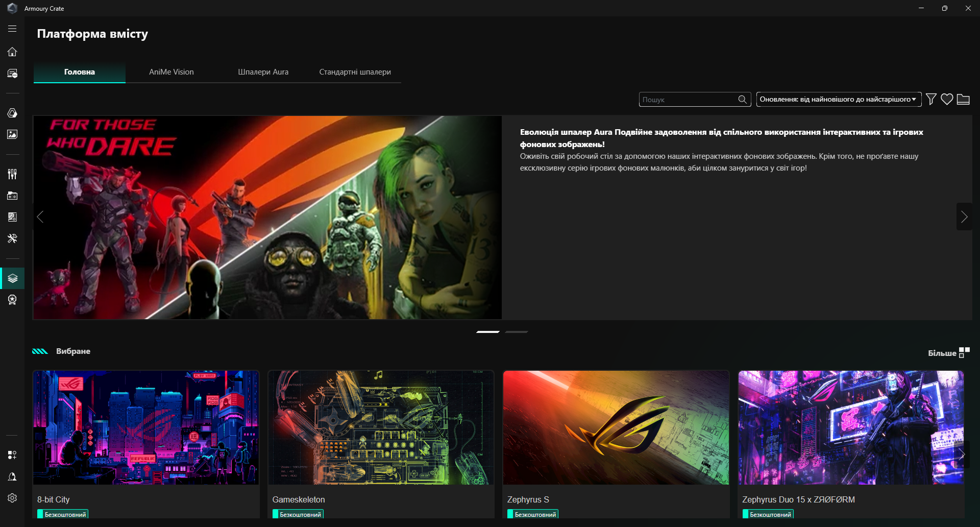This screenshot has height=527, width=980.
Task: Select the first banner page indicator
Action: click(x=488, y=332)
